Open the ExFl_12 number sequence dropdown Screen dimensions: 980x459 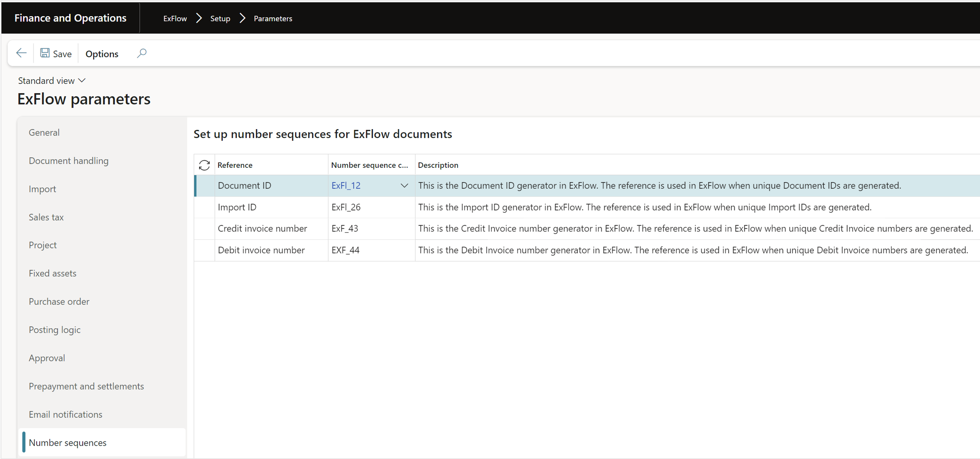pos(404,186)
